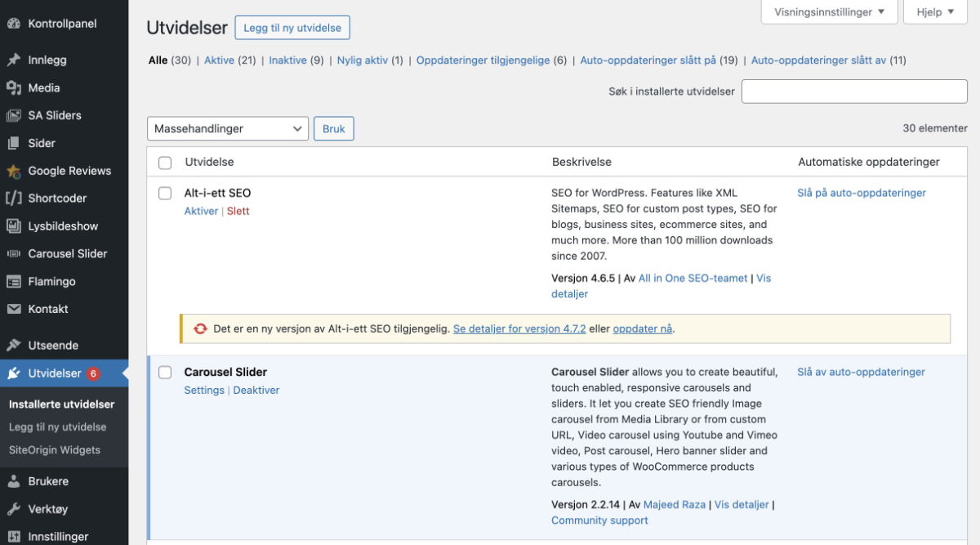The height and width of the screenshot is (545, 980).
Task: Click the oppdater nå link
Action: point(643,328)
